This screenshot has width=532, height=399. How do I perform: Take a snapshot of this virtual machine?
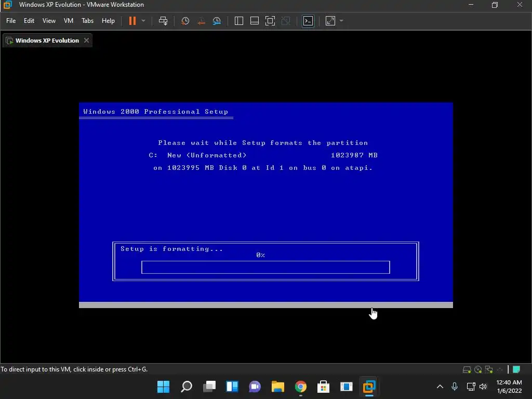185,21
